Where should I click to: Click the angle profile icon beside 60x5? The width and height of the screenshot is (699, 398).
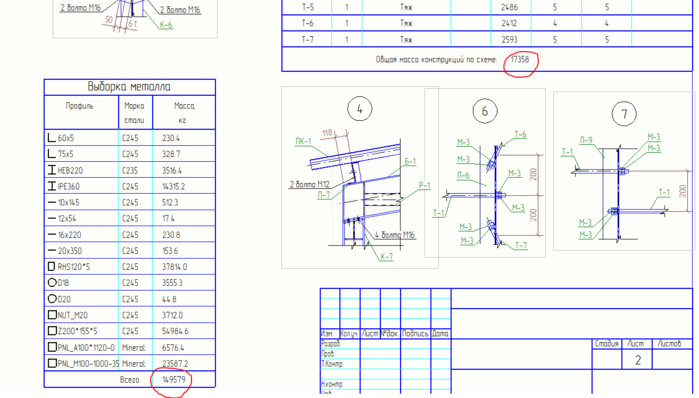(51, 138)
